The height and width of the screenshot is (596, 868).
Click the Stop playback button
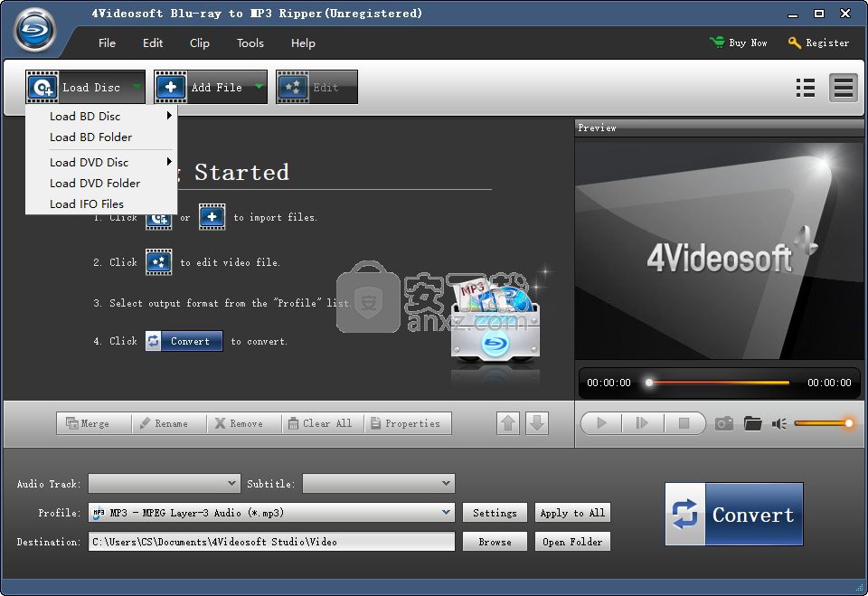[x=684, y=424]
